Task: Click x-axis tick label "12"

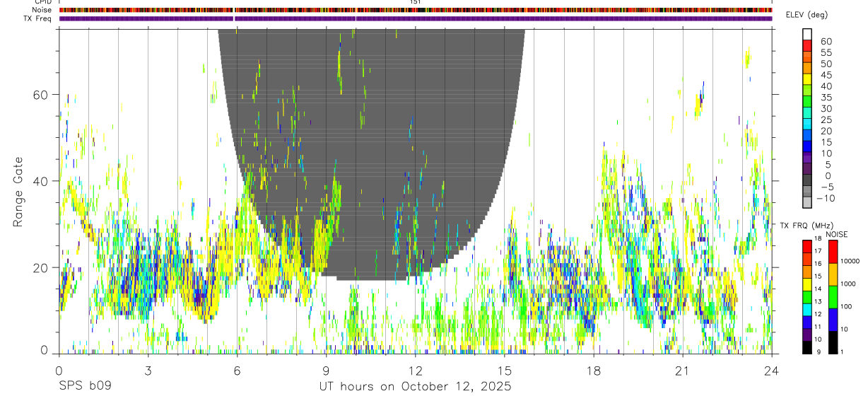Action: (415, 371)
